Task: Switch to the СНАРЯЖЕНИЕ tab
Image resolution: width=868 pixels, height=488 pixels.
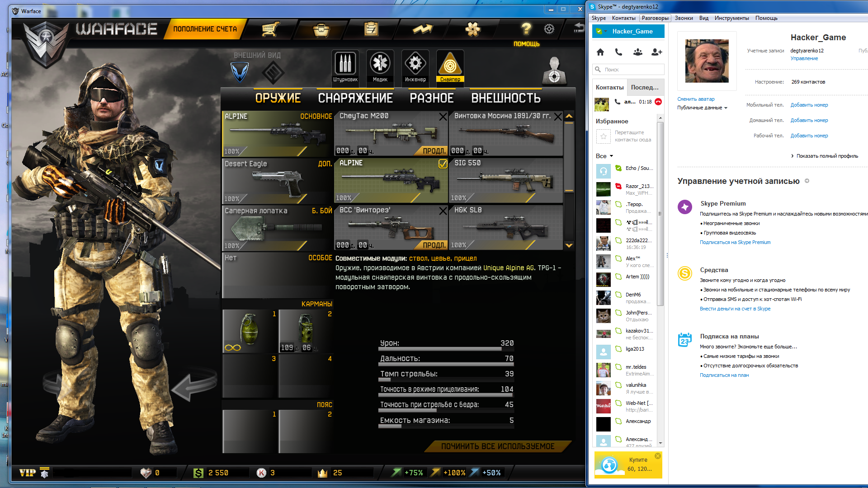Action: pyautogui.click(x=355, y=98)
